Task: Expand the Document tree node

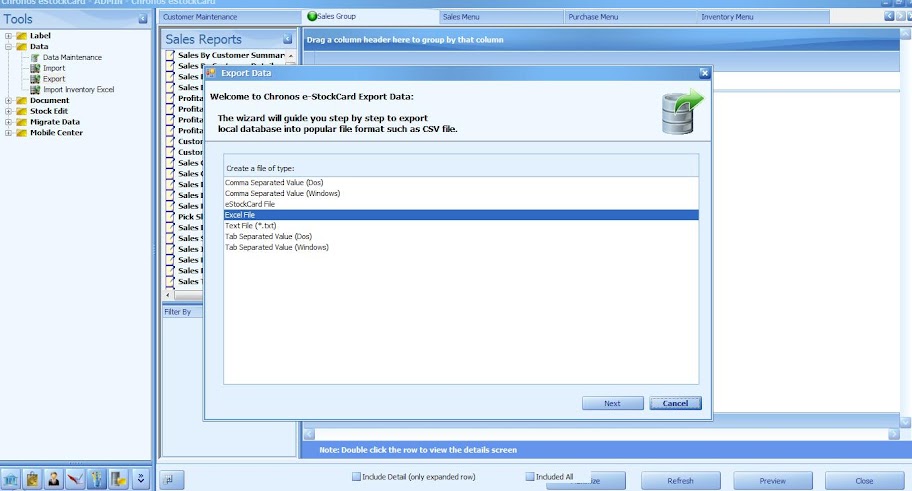Action: click(9, 101)
